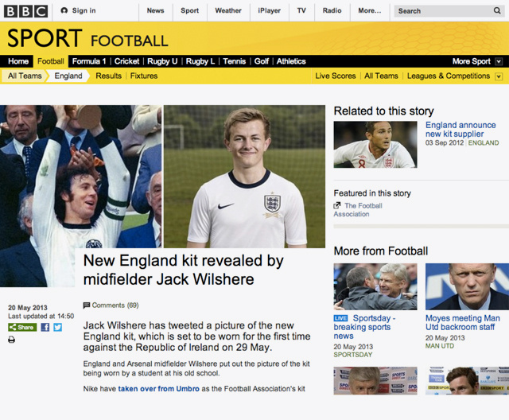This screenshot has width=509, height=420.
Task: Click the search magnifier icon
Action: 496,10
